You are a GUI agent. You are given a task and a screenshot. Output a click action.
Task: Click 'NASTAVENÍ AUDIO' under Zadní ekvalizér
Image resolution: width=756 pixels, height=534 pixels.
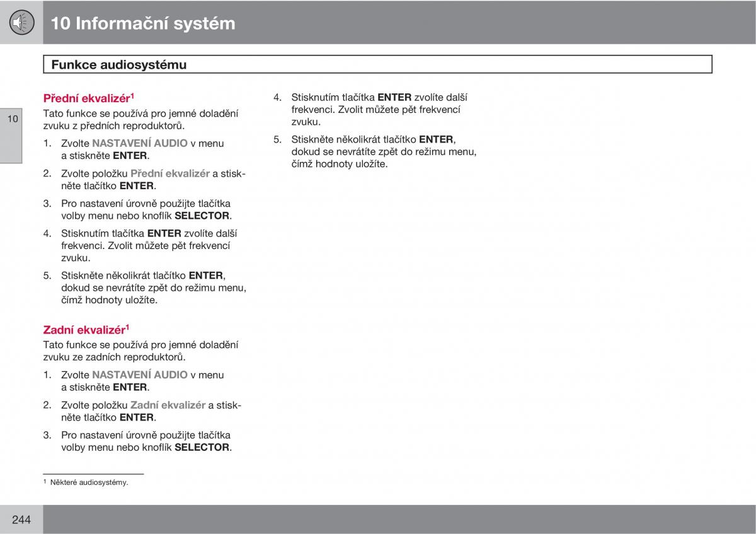coord(140,374)
